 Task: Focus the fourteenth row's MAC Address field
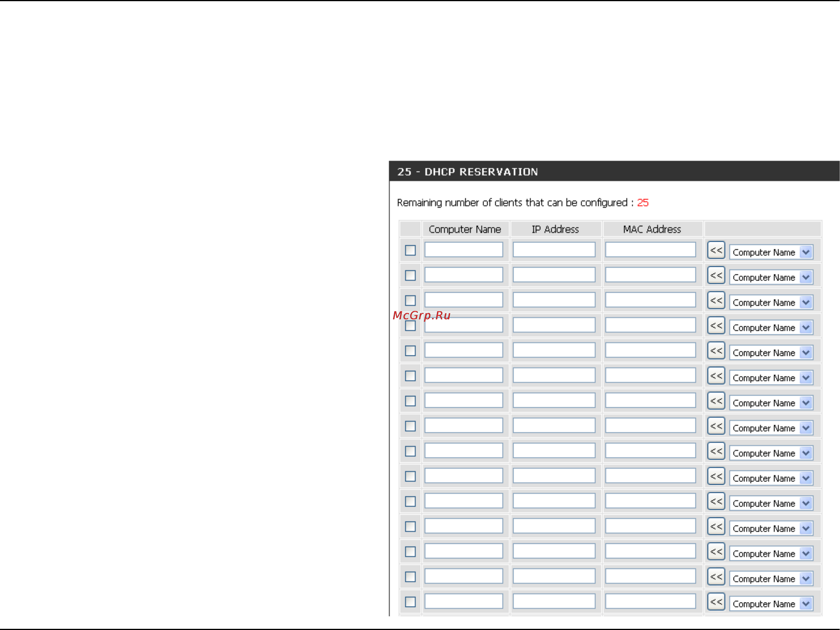[x=650, y=576]
